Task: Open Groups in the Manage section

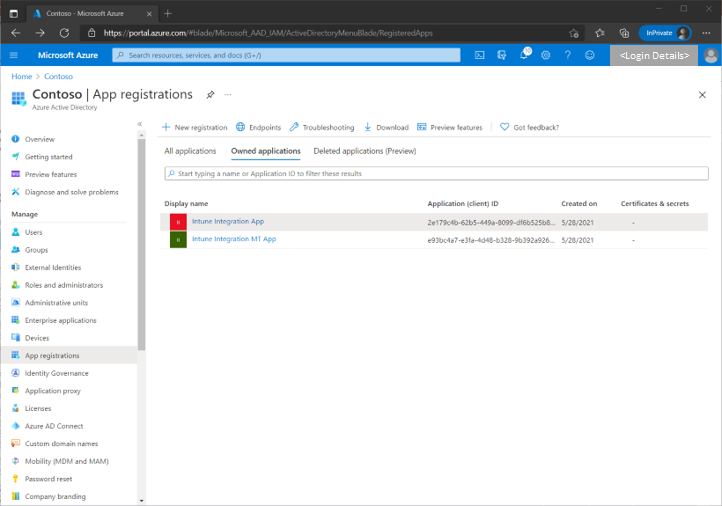Action: coord(36,250)
